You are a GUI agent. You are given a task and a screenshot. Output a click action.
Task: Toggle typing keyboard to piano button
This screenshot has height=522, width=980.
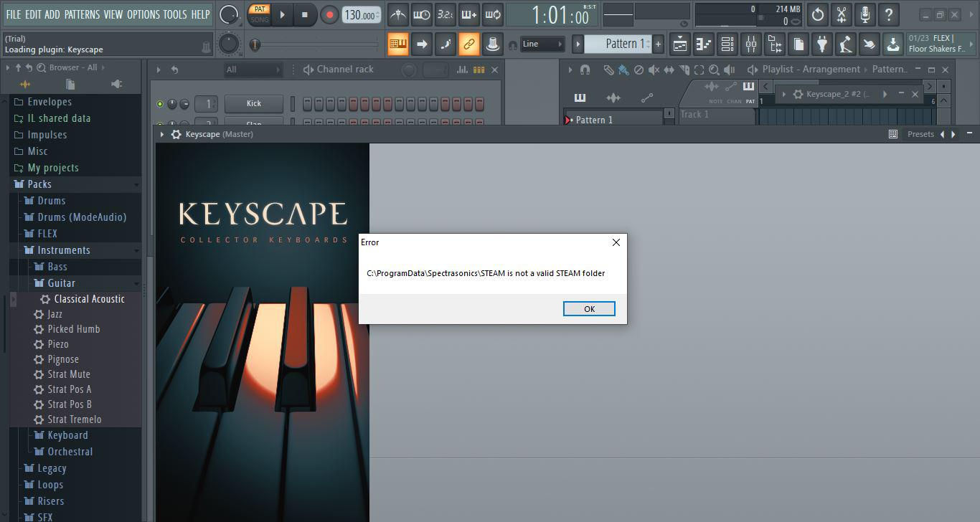398,44
